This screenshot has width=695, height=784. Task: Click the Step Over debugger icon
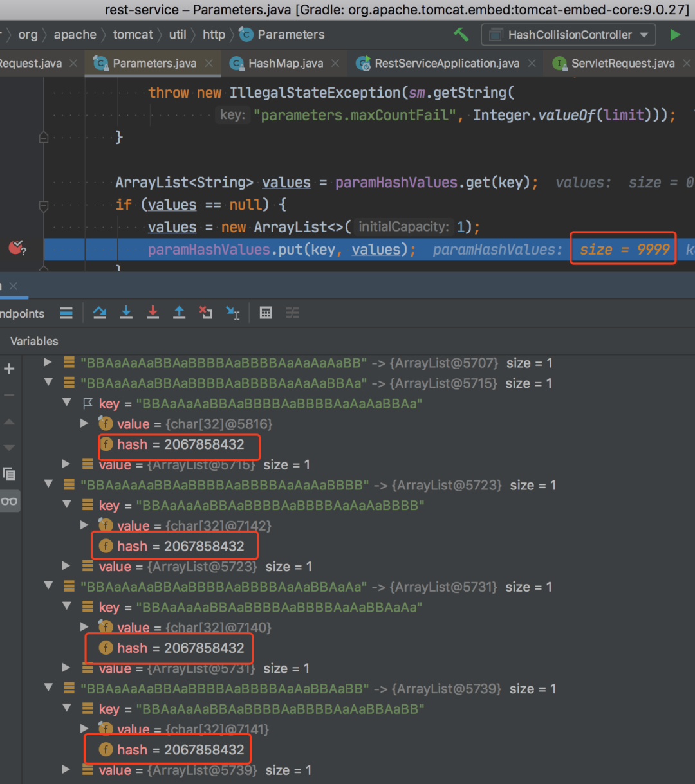(100, 313)
